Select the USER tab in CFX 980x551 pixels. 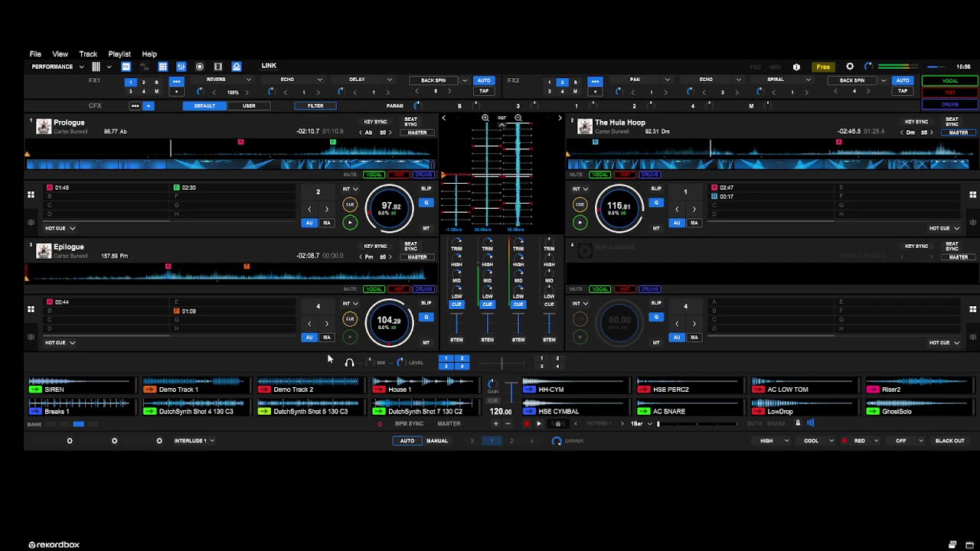(249, 106)
